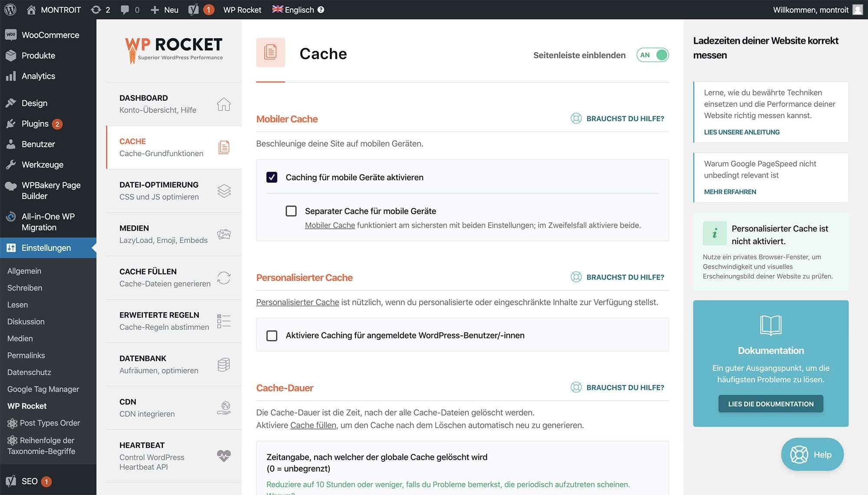Open the Plugins menu in the sidebar
The width and height of the screenshot is (868, 495).
tap(35, 124)
